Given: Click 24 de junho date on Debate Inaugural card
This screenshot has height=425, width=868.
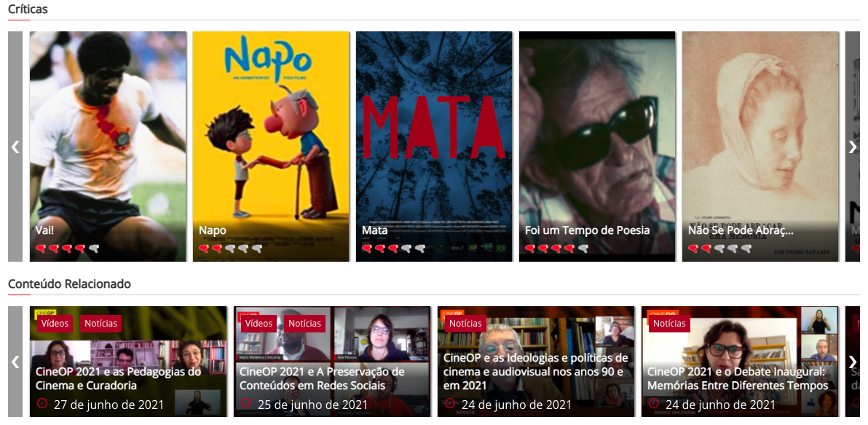Looking at the screenshot, I should [720, 405].
